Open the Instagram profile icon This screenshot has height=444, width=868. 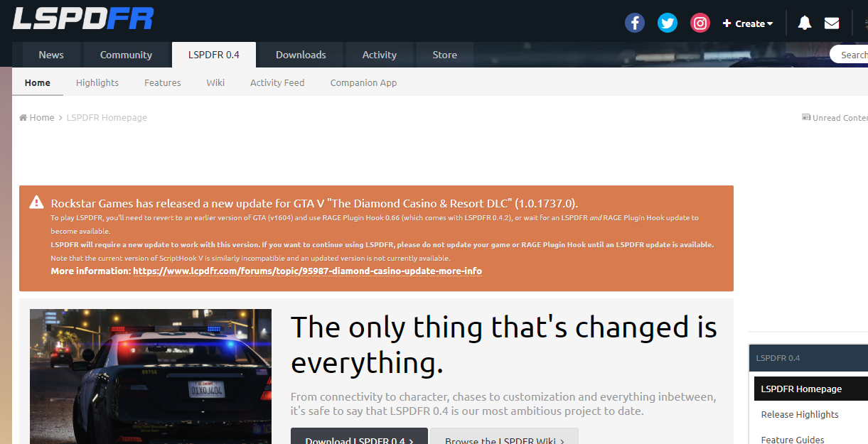(700, 23)
